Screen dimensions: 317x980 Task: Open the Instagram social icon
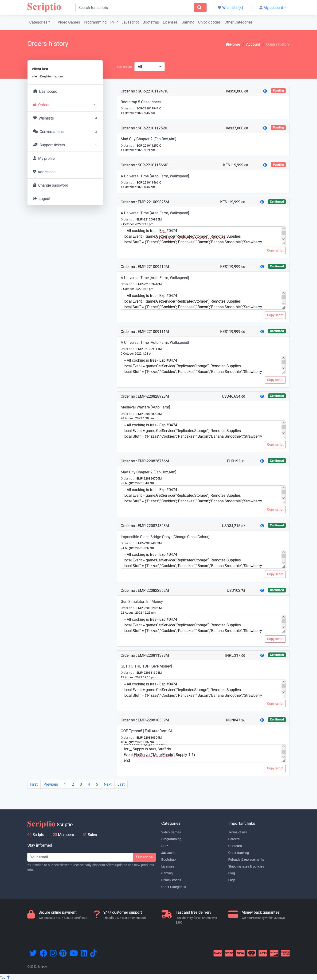pos(53,953)
